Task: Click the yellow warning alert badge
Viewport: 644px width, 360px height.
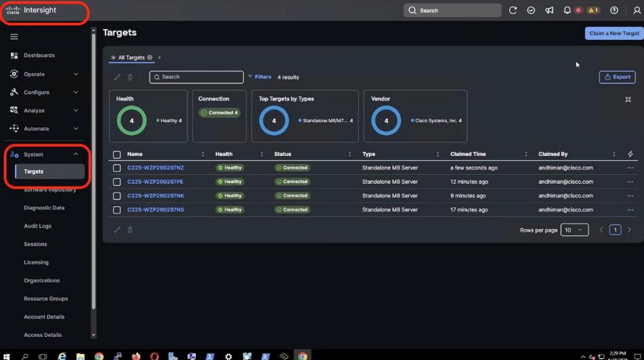Action: click(x=593, y=10)
